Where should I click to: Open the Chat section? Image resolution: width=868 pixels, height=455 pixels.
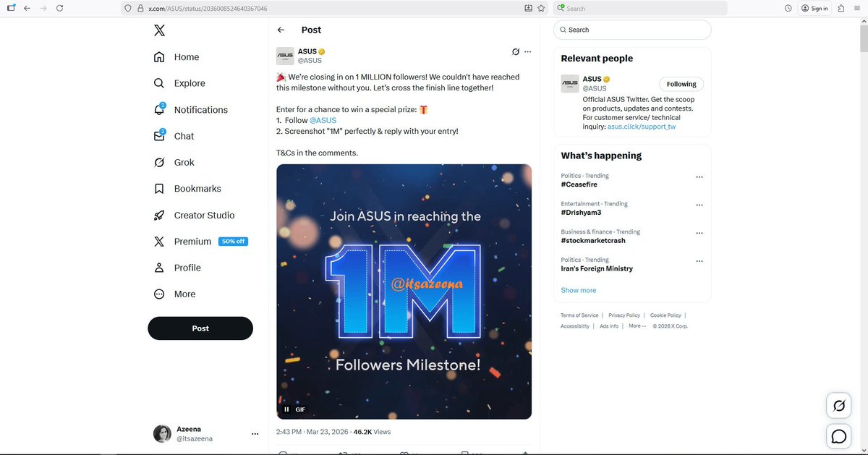[174, 136]
